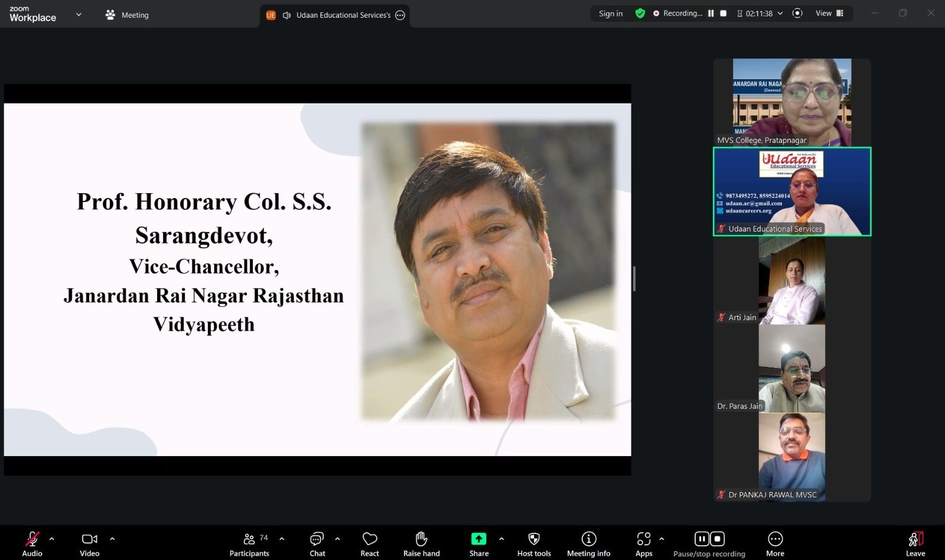Open the Apps icon
945x560 pixels.
click(x=643, y=539)
